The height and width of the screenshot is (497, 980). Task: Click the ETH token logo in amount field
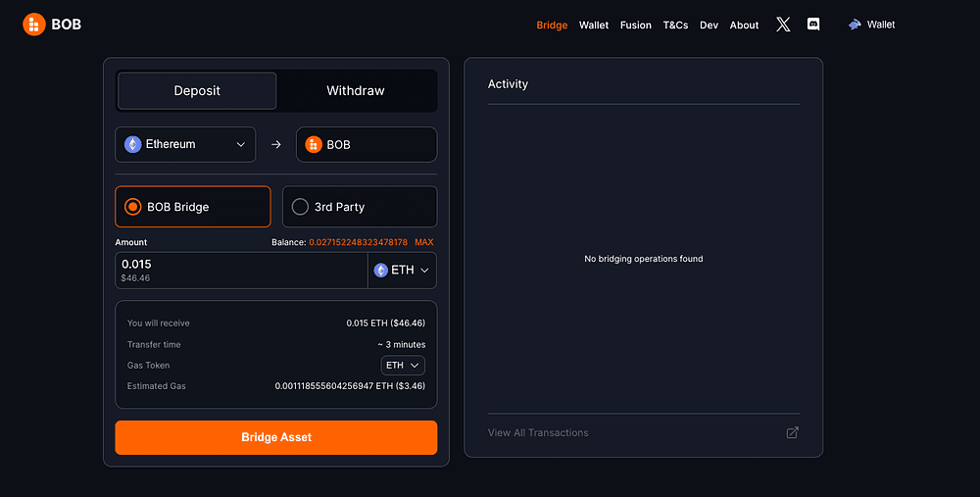point(380,271)
